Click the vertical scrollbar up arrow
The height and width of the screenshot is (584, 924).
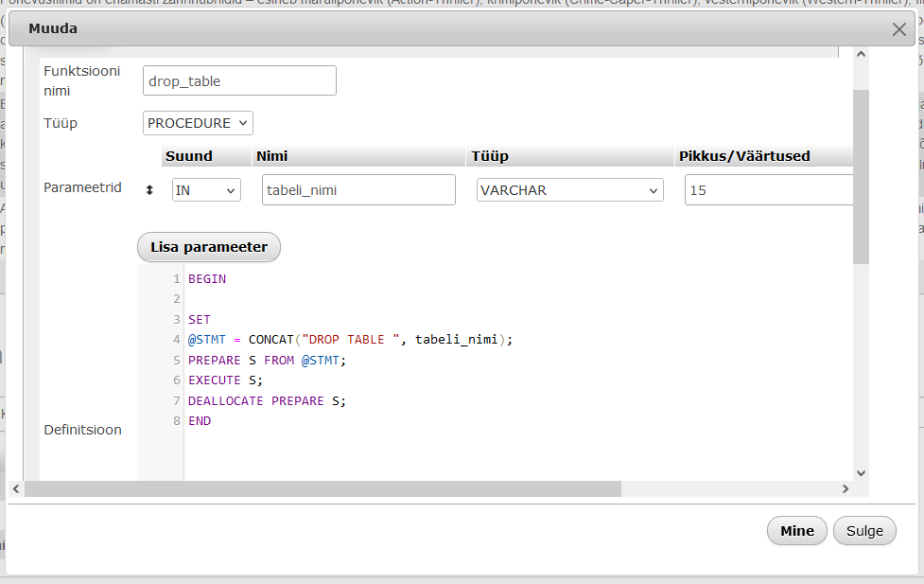(x=861, y=56)
